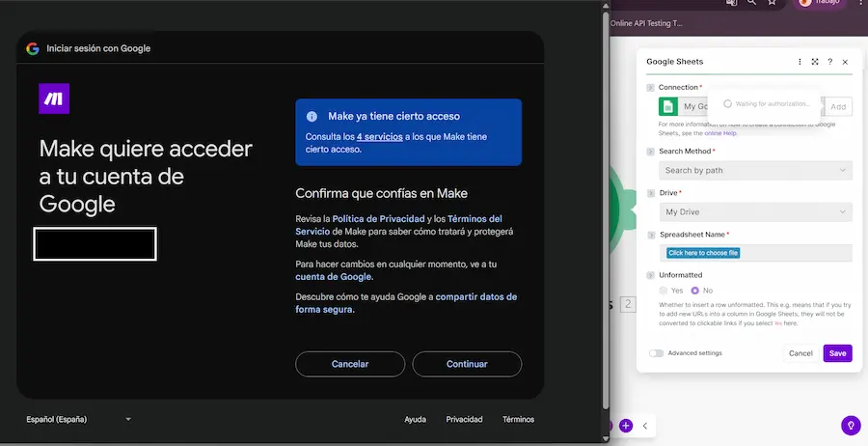Open the Trabajo browser profile
868x446 pixels.
820,2
